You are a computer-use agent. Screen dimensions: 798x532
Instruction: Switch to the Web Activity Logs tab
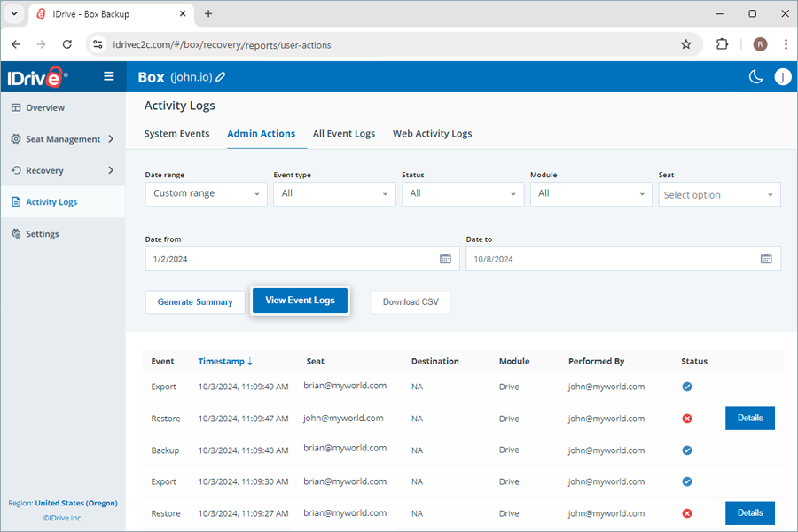pos(432,133)
